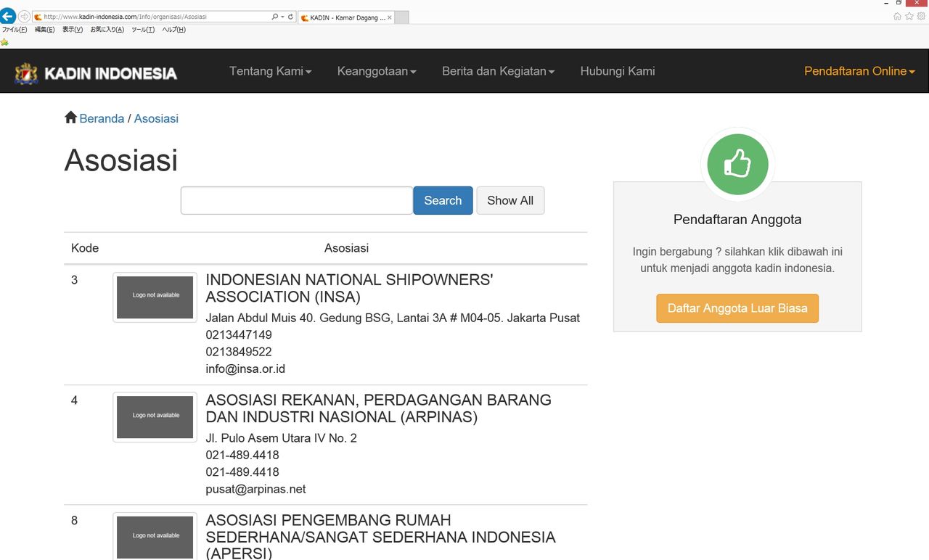This screenshot has width=929, height=560.
Task: Expand the Tentang Kami dropdown
Action: 271,71
